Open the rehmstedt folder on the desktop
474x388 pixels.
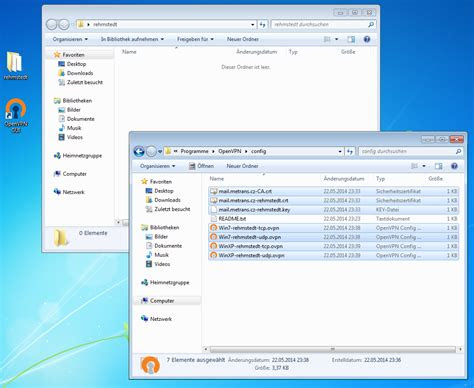15,65
